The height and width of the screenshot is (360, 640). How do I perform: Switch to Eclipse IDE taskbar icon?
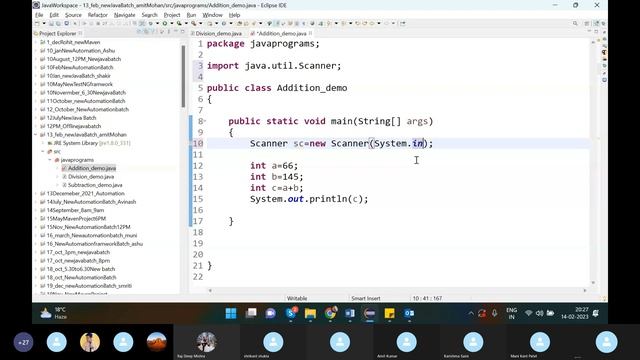point(370,313)
